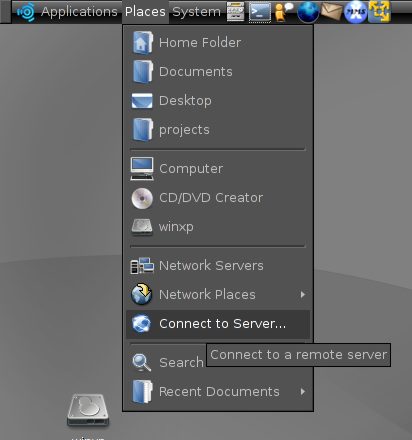The image size is (412, 440).
Task: Open CD/DVD Creator
Action: click(218, 197)
